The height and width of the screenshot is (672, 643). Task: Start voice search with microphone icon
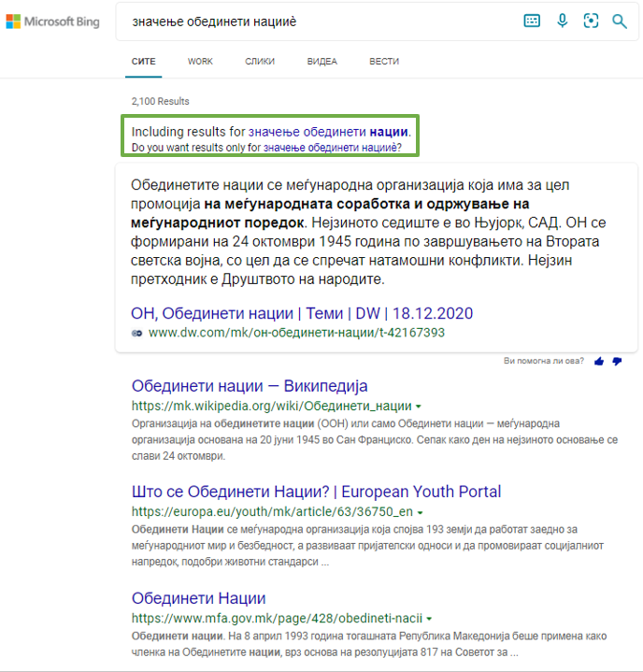(x=562, y=21)
